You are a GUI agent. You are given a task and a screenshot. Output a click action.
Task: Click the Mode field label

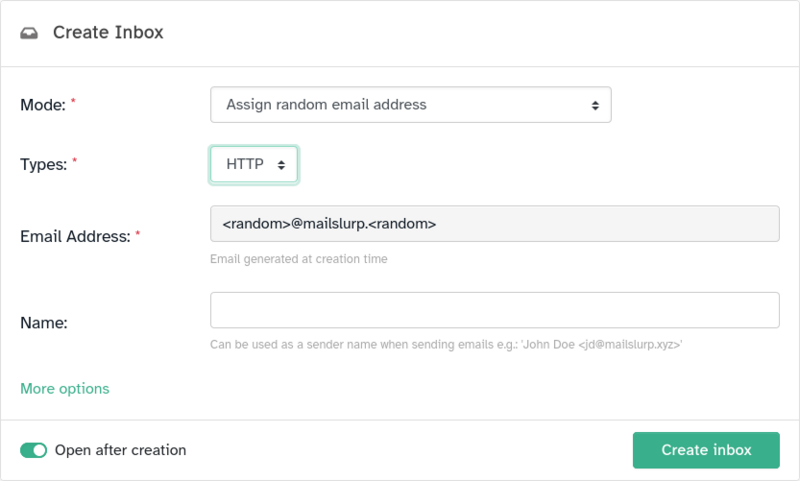tap(42, 105)
